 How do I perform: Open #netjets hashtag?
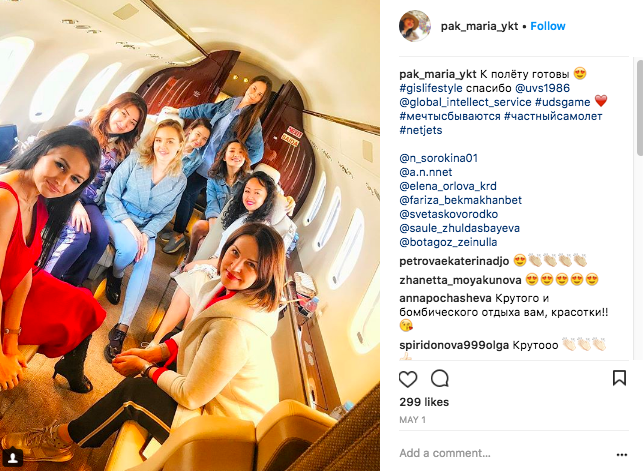[x=421, y=130]
